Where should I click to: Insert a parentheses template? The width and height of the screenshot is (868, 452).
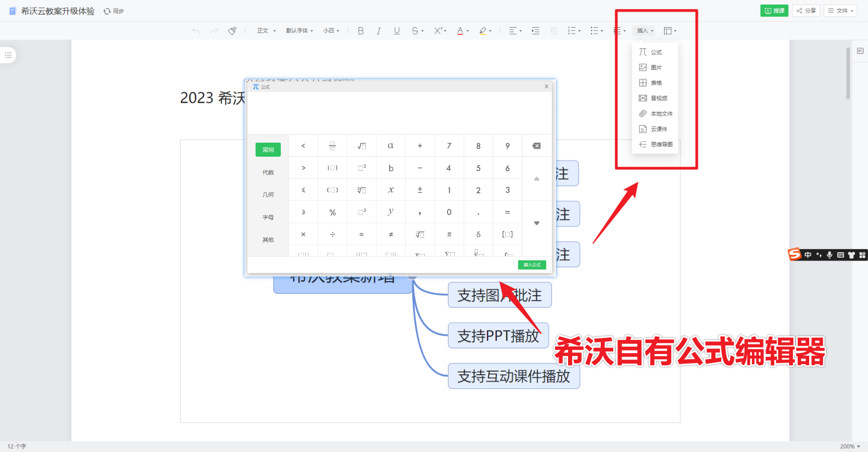pos(333,190)
